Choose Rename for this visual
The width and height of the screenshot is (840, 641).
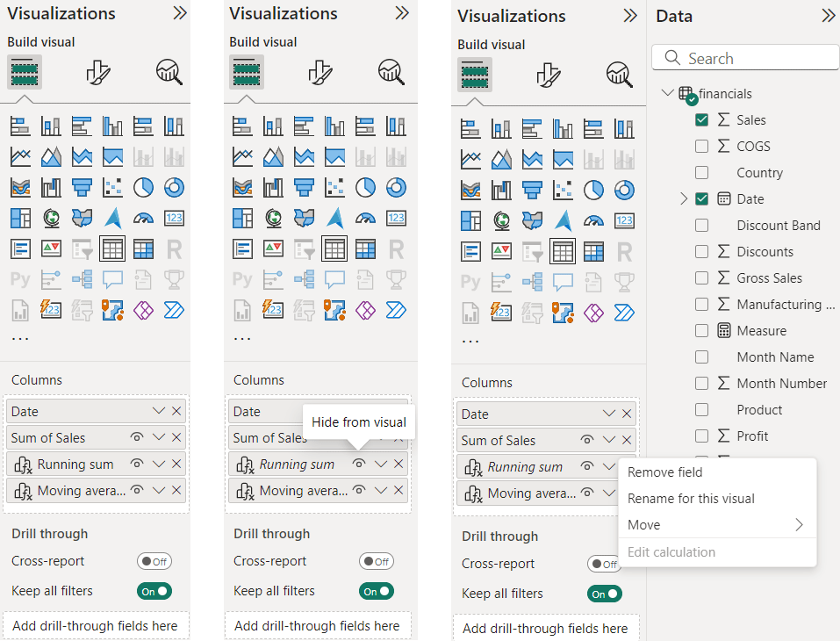point(691,499)
